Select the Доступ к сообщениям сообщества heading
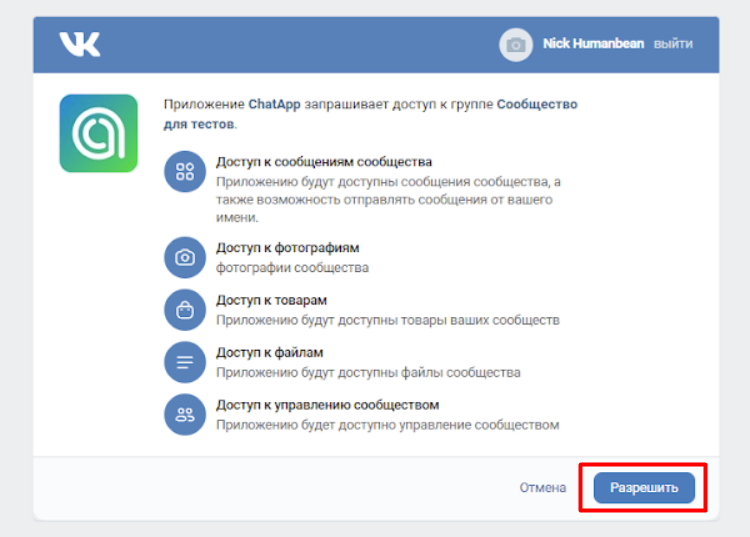The height and width of the screenshot is (537, 750). [324, 161]
